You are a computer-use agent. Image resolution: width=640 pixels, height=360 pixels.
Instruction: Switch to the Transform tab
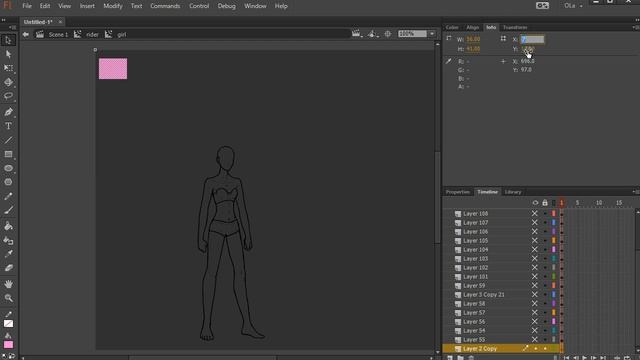click(515, 27)
